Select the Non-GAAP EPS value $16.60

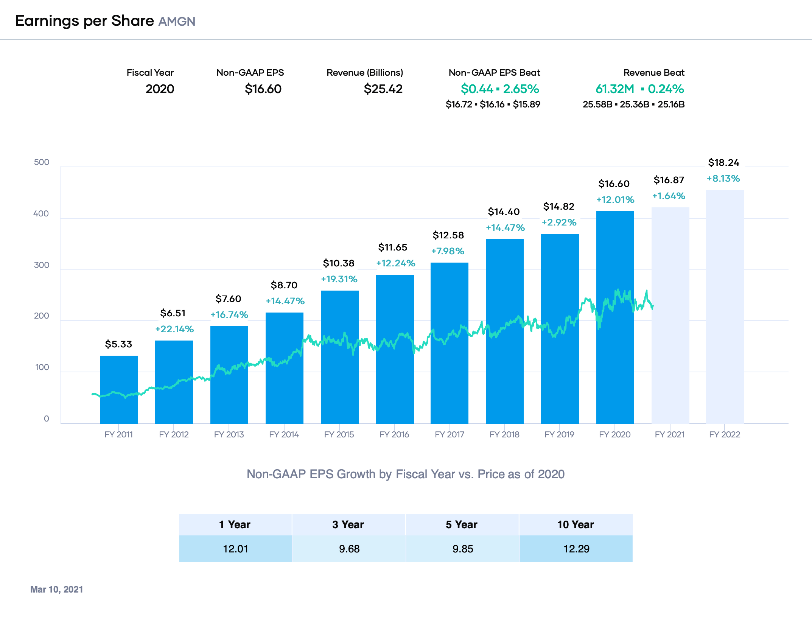(263, 89)
